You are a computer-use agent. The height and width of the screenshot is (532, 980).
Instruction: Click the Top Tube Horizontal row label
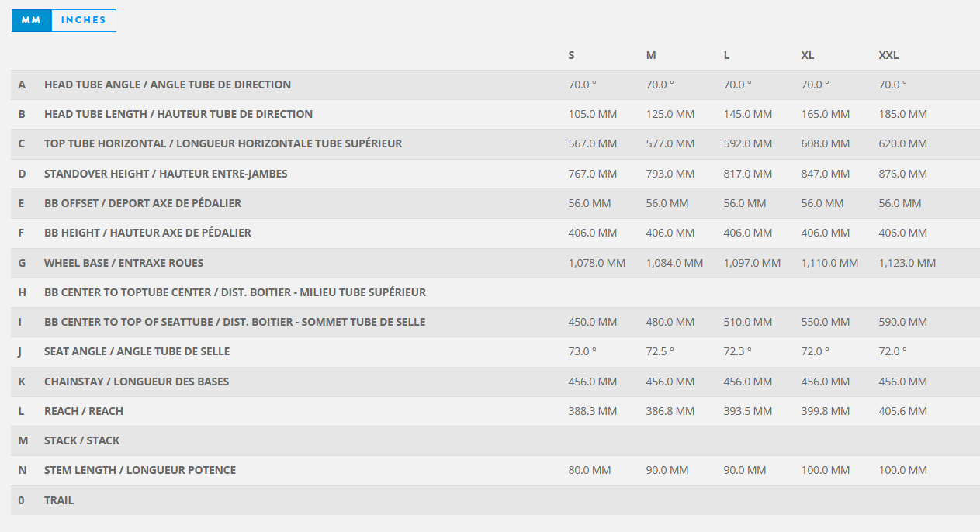223,143
